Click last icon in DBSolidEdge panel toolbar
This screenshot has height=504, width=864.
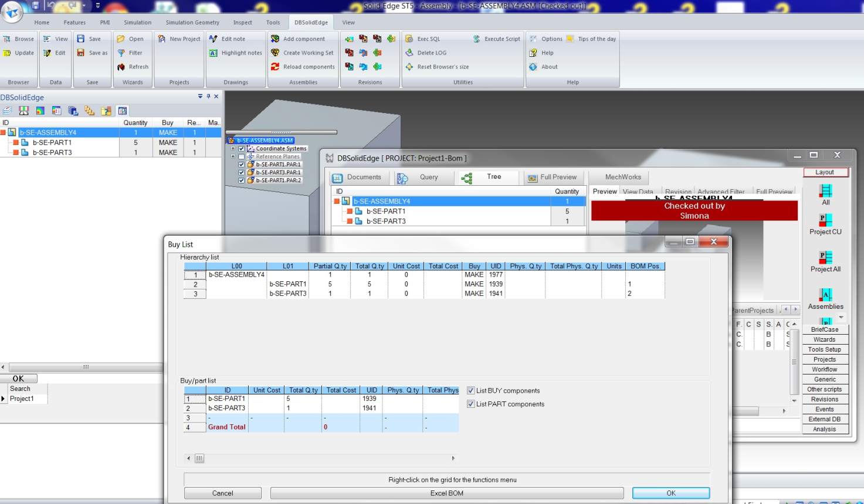[123, 111]
